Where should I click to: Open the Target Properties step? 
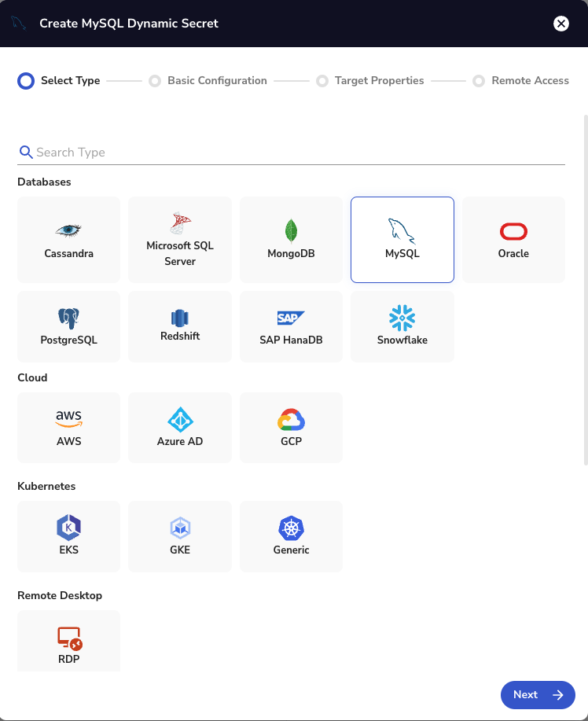[370, 80]
